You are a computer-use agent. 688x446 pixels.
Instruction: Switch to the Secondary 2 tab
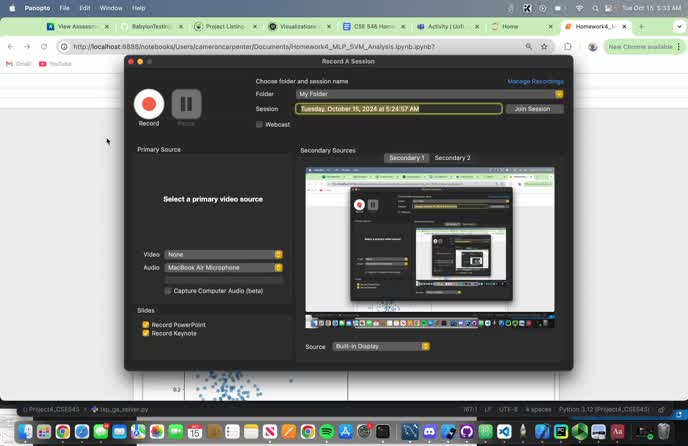tap(452, 158)
